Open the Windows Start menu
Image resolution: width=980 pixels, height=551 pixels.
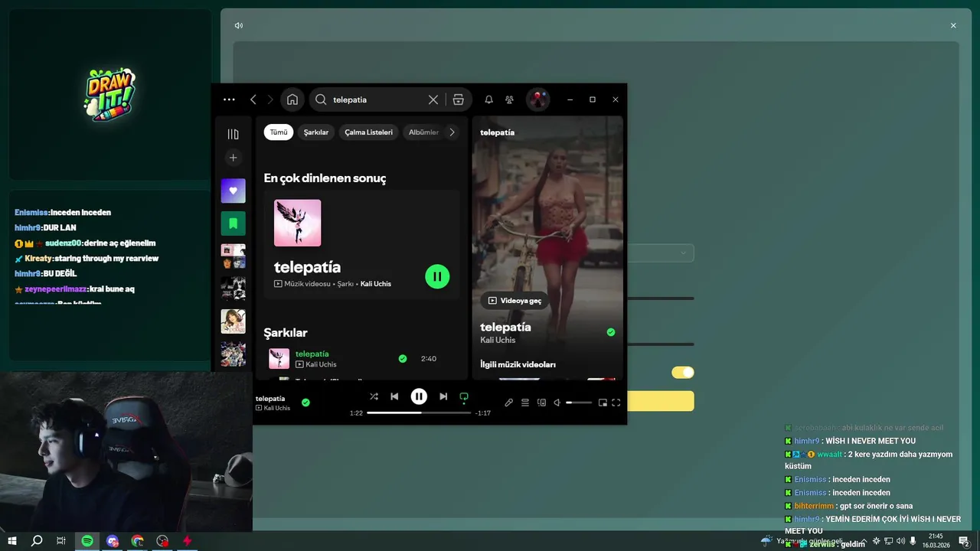(12, 541)
